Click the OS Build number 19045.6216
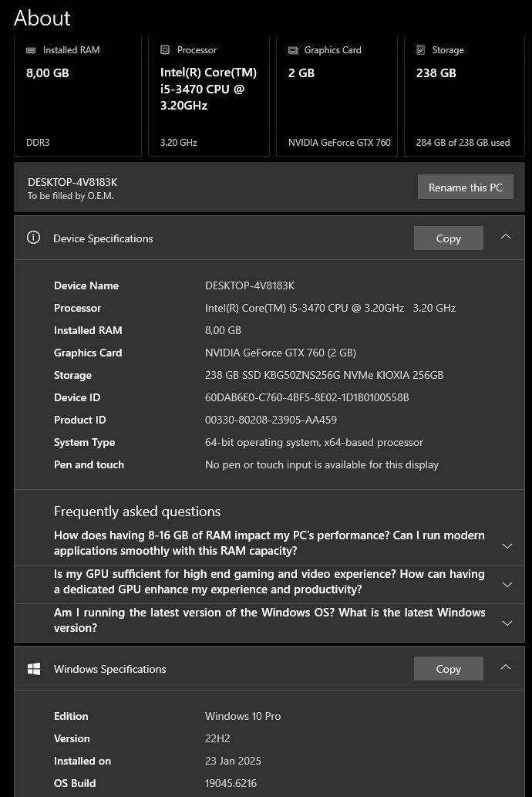This screenshot has height=797, width=532. [x=231, y=782]
